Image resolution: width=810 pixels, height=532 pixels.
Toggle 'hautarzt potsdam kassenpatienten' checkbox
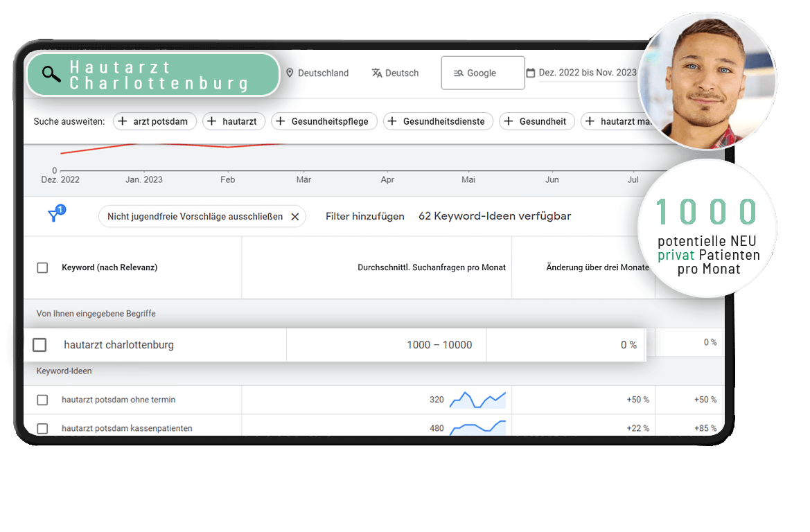coord(42,428)
